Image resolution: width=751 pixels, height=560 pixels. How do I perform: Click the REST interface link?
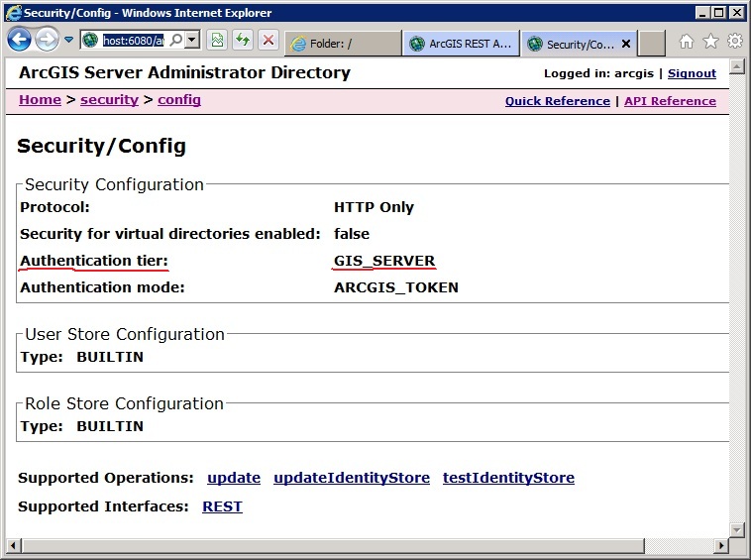[x=222, y=506]
